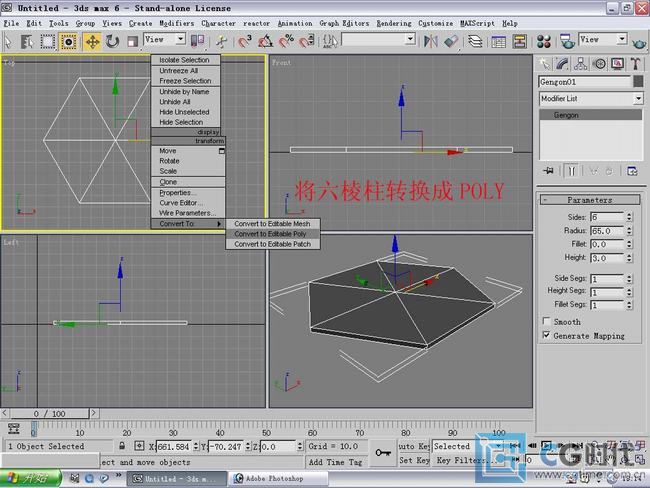Click the Quick Render teapot icon

coord(639,42)
